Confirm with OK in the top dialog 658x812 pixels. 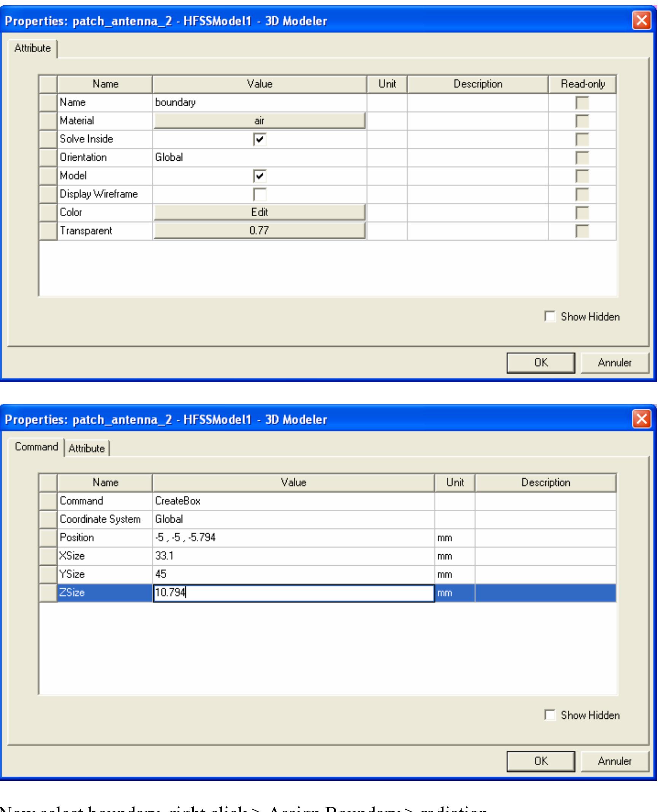541,363
